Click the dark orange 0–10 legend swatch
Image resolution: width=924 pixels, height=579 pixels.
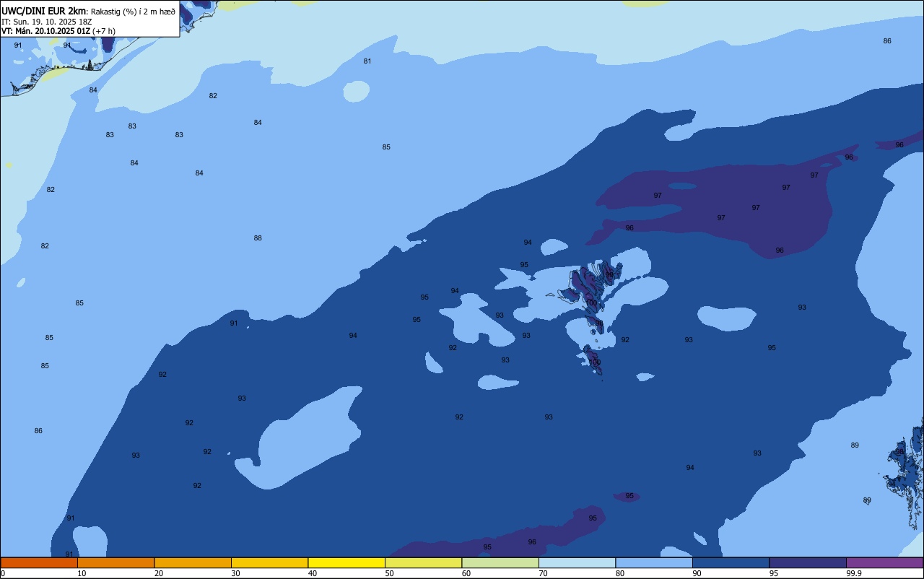point(39,562)
